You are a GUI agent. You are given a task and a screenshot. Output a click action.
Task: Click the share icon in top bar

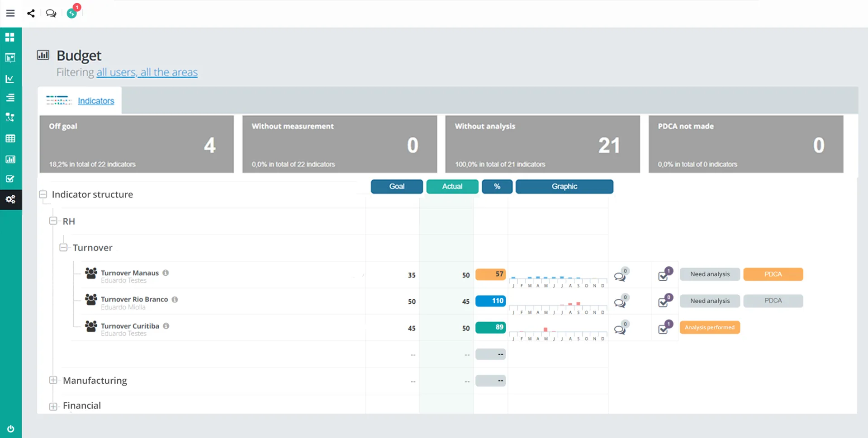pos(31,13)
